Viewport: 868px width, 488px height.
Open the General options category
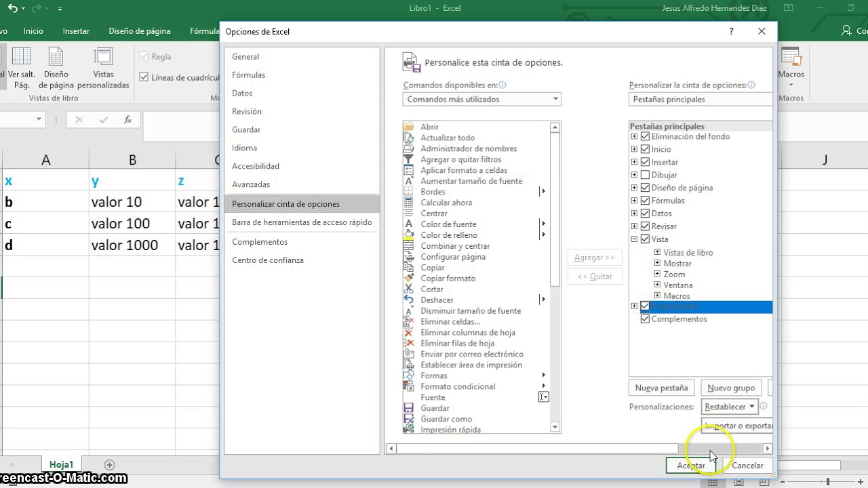tap(302, 57)
